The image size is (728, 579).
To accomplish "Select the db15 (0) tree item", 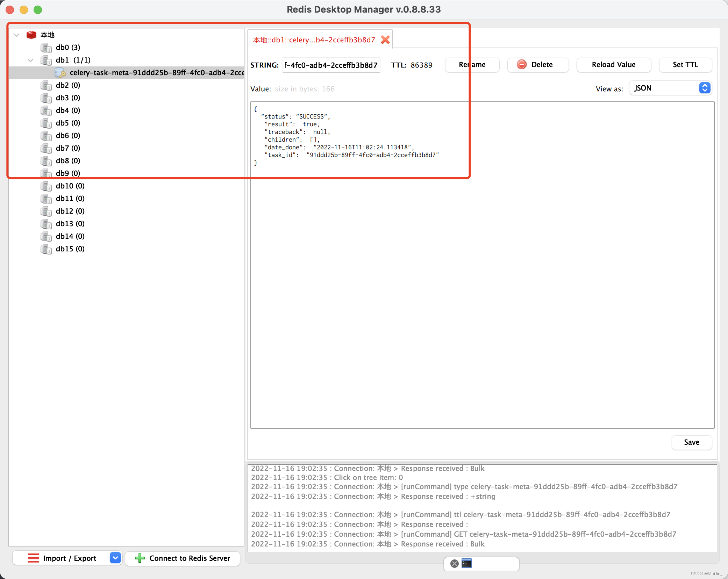I will [70, 249].
